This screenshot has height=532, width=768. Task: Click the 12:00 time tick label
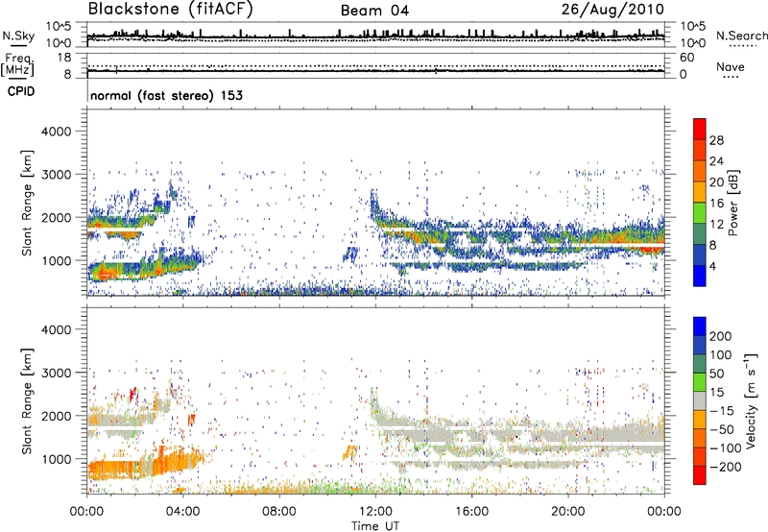(x=375, y=512)
